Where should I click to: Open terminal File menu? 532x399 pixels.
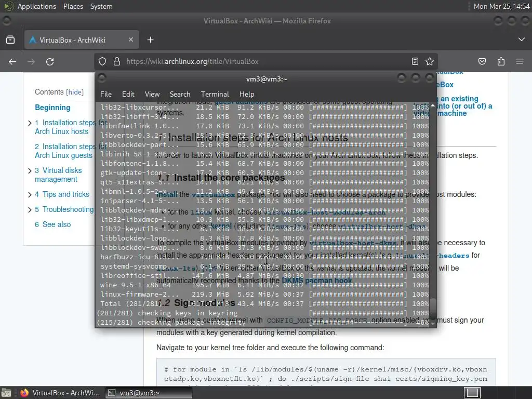[x=106, y=94]
